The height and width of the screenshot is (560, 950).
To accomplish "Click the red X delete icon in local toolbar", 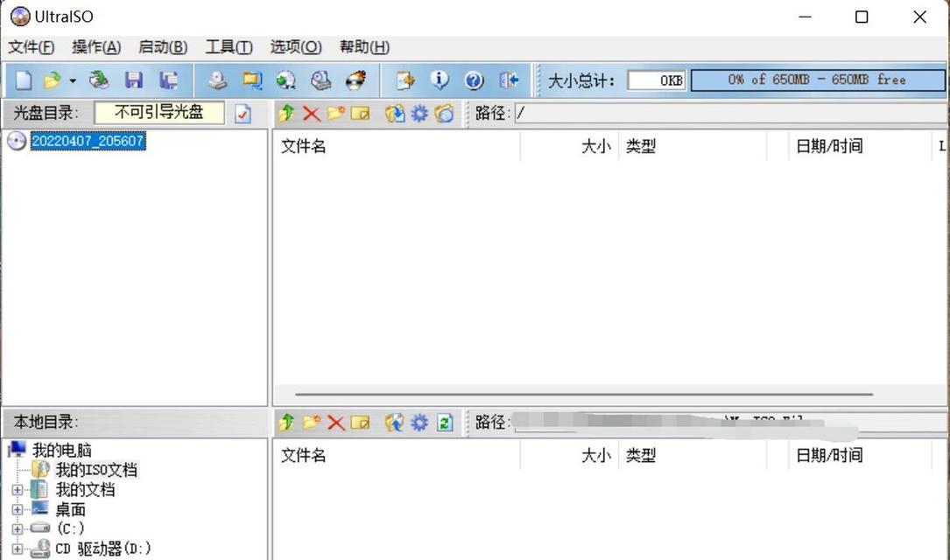I will click(335, 422).
